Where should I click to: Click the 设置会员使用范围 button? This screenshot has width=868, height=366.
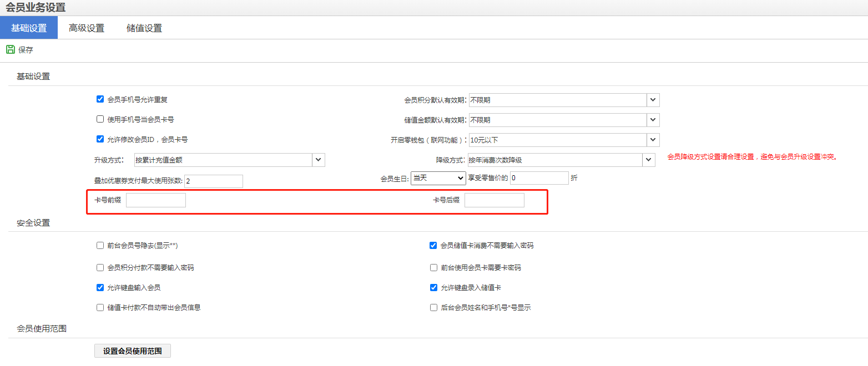click(x=133, y=351)
